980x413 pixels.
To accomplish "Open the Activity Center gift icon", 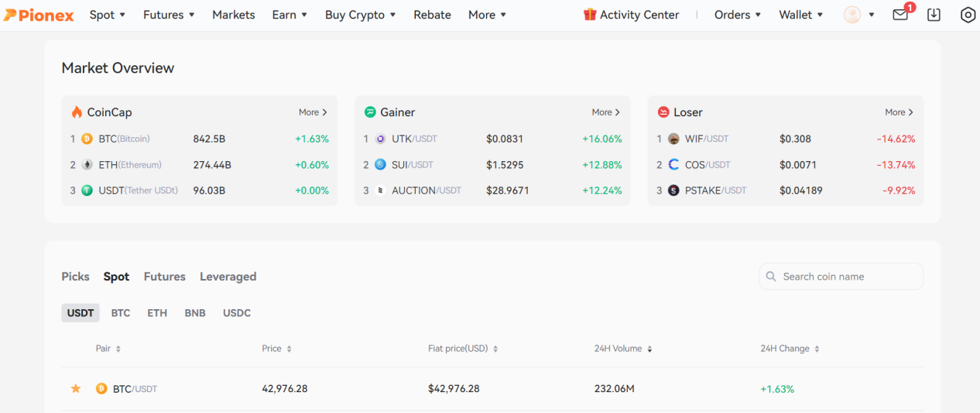I will click(590, 15).
